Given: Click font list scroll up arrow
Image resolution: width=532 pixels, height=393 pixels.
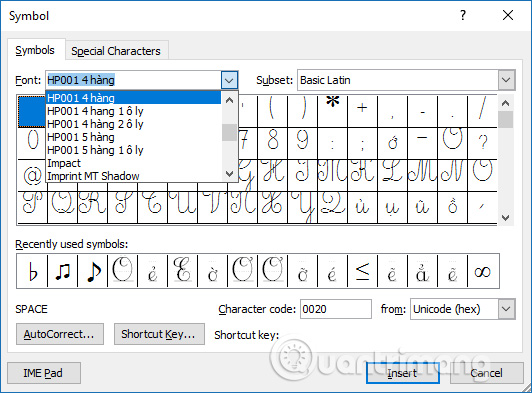Looking at the screenshot, I should point(229,100).
